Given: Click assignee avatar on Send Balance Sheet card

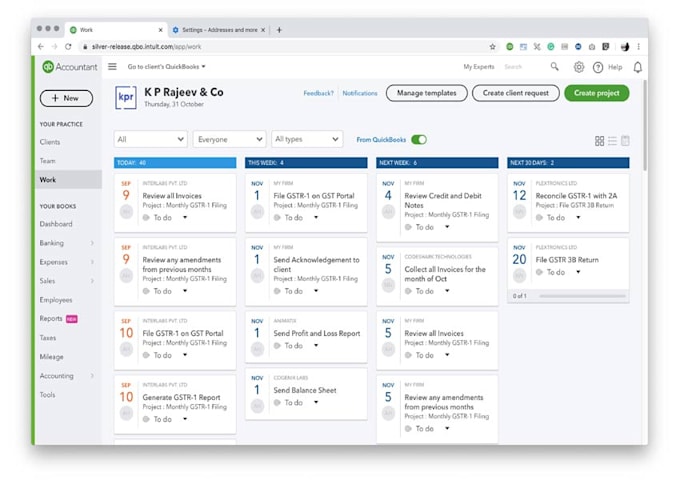Looking at the screenshot, I should 257,405.
